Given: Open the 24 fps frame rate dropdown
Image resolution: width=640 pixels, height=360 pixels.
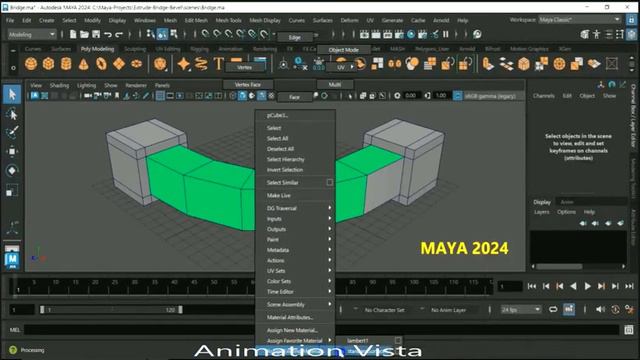Looking at the screenshot, I should pyautogui.click(x=521, y=309).
